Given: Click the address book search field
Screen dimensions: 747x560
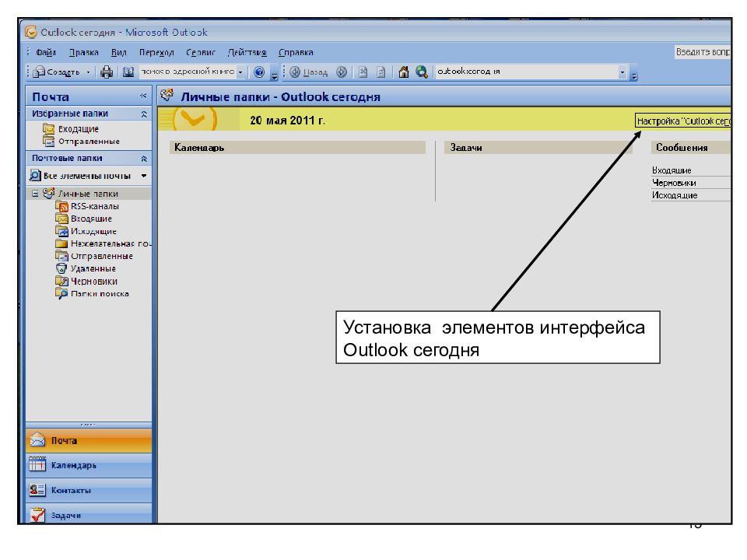Looking at the screenshot, I should [x=188, y=72].
